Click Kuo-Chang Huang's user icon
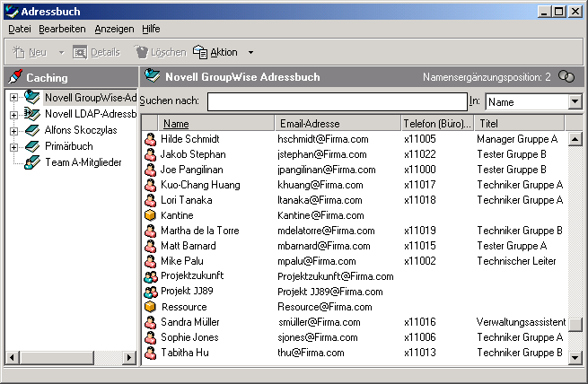 tap(151, 185)
